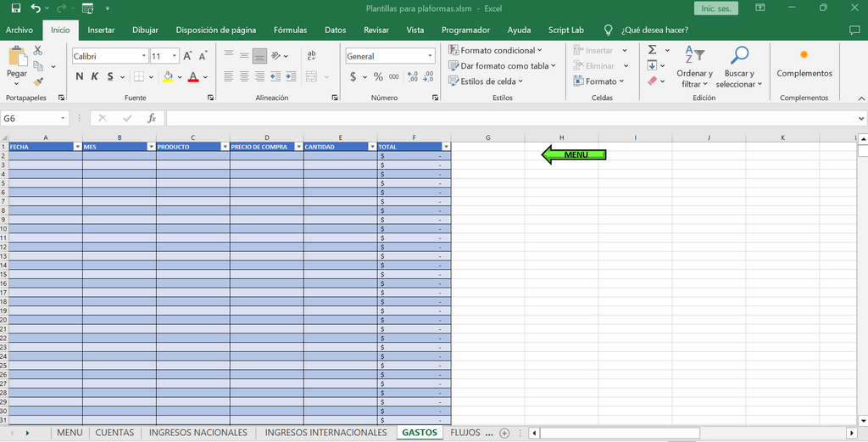Toggle bottom vertical alignment button
This screenshot has height=442, width=868.
tap(259, 56)
